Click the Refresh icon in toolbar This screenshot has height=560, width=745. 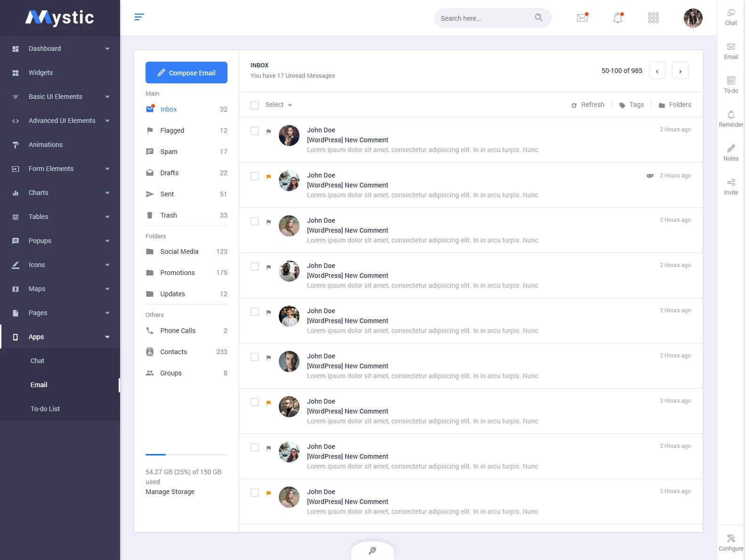coord(574,105)
